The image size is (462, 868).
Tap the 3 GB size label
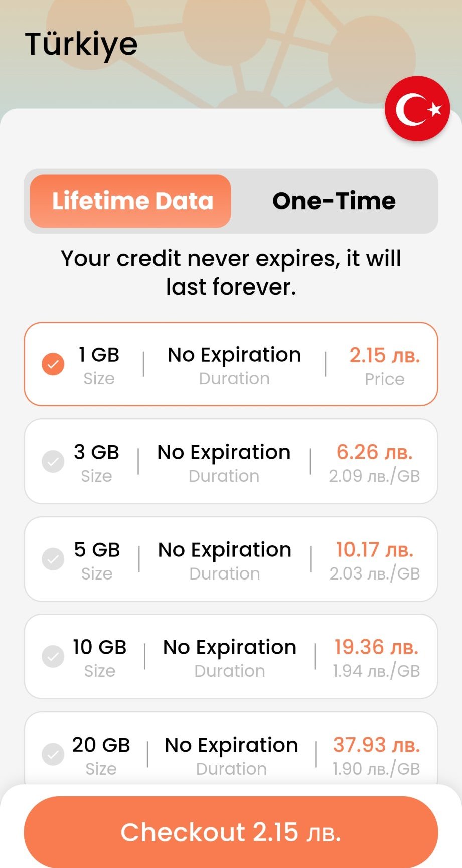[96, 452]
